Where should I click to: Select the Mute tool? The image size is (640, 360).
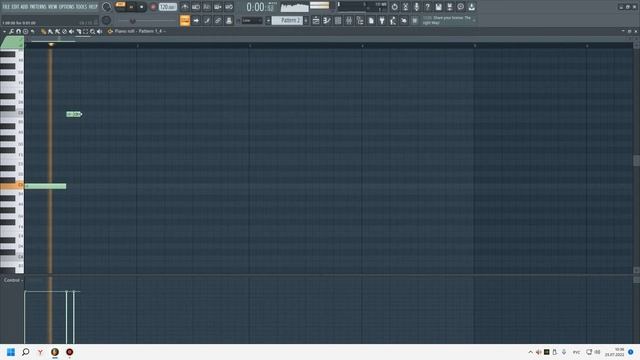71,31
